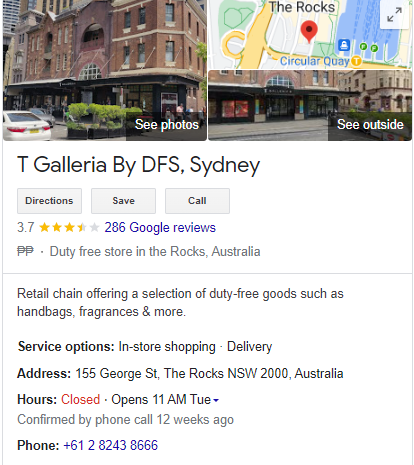Click the red location pin on the map
This screenshot has height=465, width=414.
pyautogui.click(x=309, y=31)
